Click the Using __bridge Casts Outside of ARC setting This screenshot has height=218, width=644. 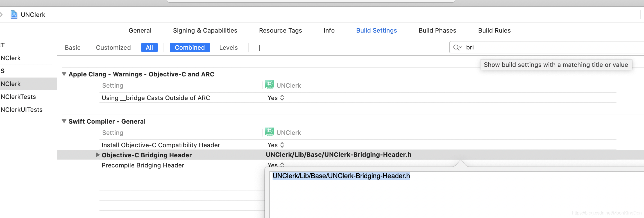[156, 98]
